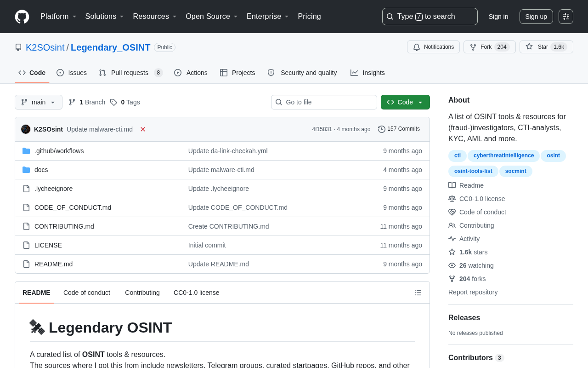The image size is (588, 368).
Task: Click the forks icon in About
Action: point(452,279)
